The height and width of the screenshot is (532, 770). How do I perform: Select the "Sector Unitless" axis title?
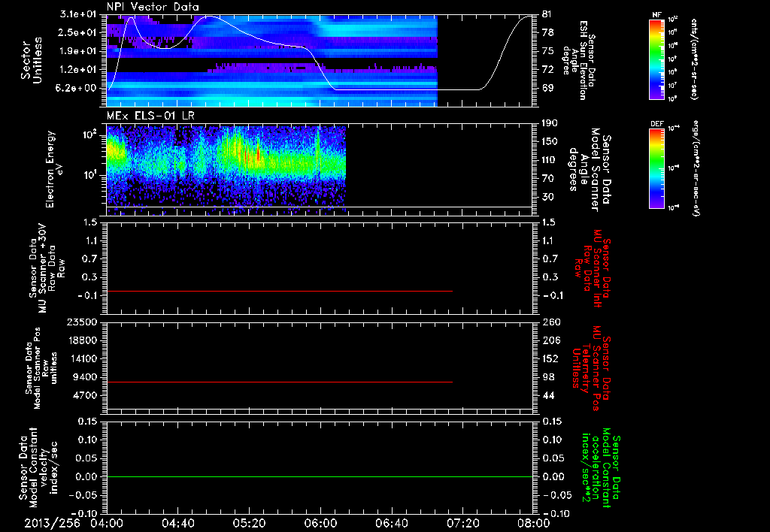[31, 60]
